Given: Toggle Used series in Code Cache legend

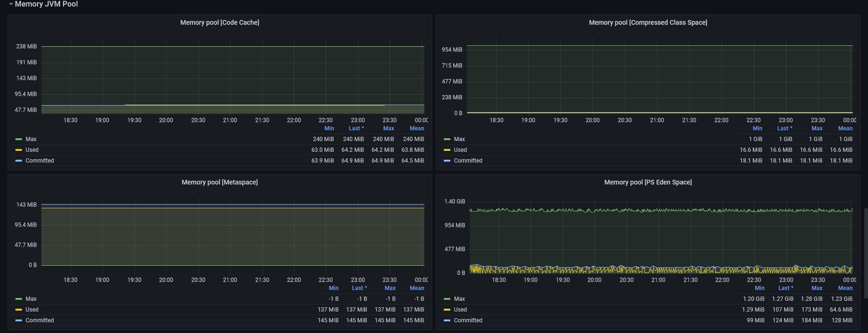Looking at the screenshot, I should (32, 150).
